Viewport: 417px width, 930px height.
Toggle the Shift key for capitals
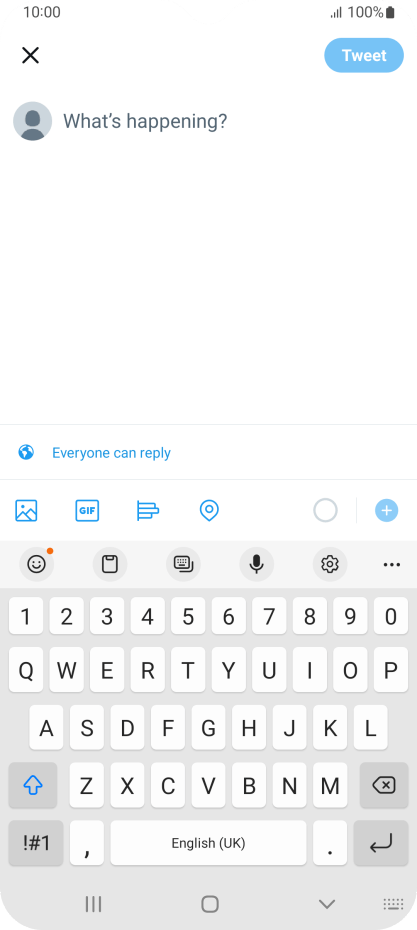pyautogui.click(x=33, y=785)
